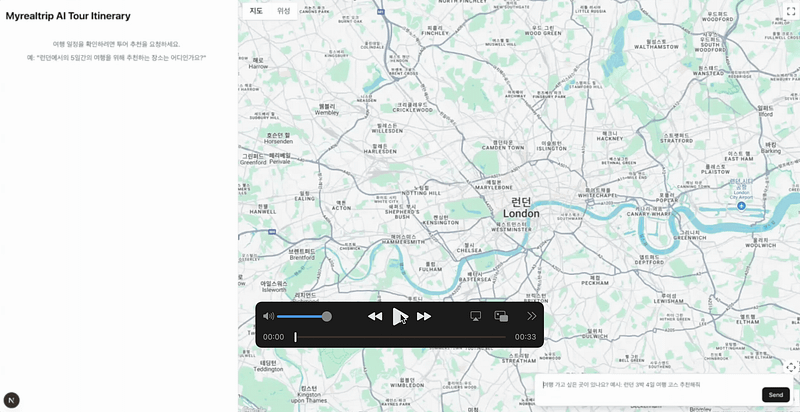The width and height of the screenshot is (800, 412).
Task: Click London City Airport marker on map
Action: pos(741,206)
